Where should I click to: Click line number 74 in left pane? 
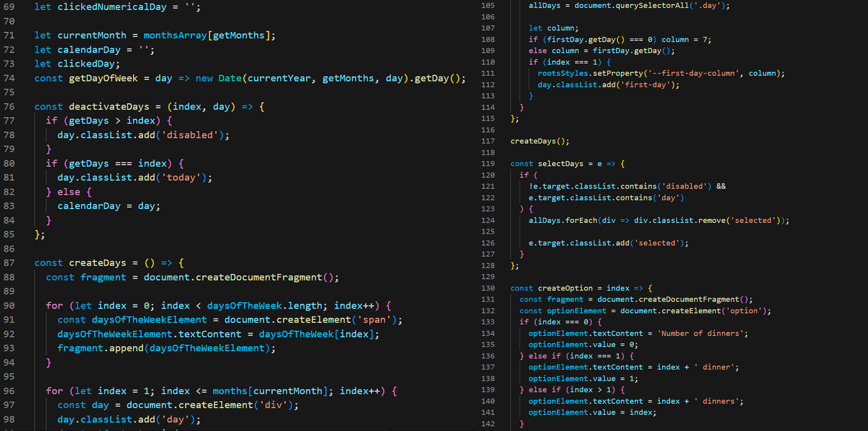click(9, 78)
